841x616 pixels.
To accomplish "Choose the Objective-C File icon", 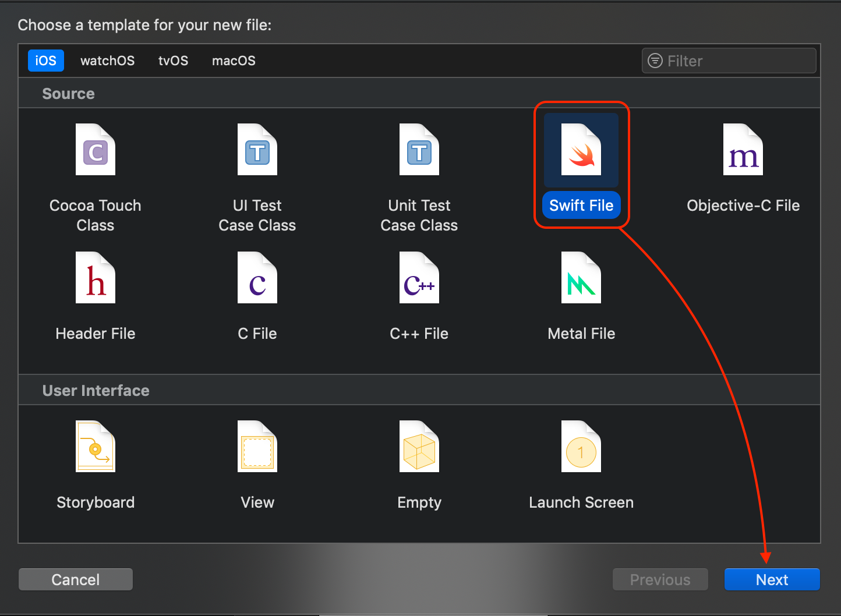I will 743,150.
